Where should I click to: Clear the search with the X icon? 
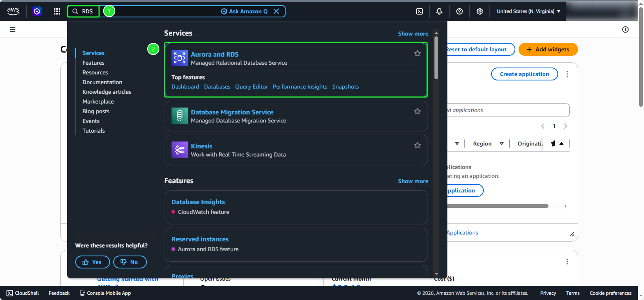276,11
